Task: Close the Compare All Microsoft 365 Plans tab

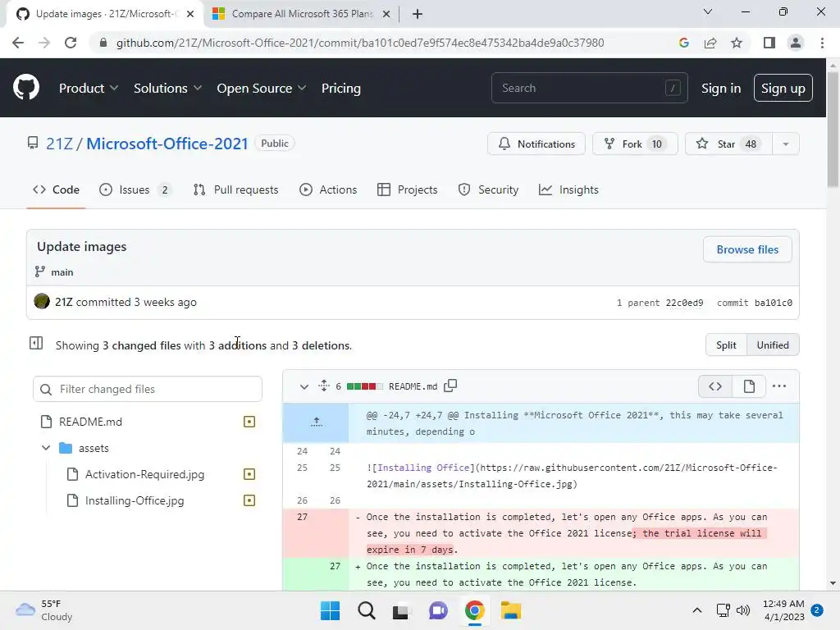Action: [386, 14]
